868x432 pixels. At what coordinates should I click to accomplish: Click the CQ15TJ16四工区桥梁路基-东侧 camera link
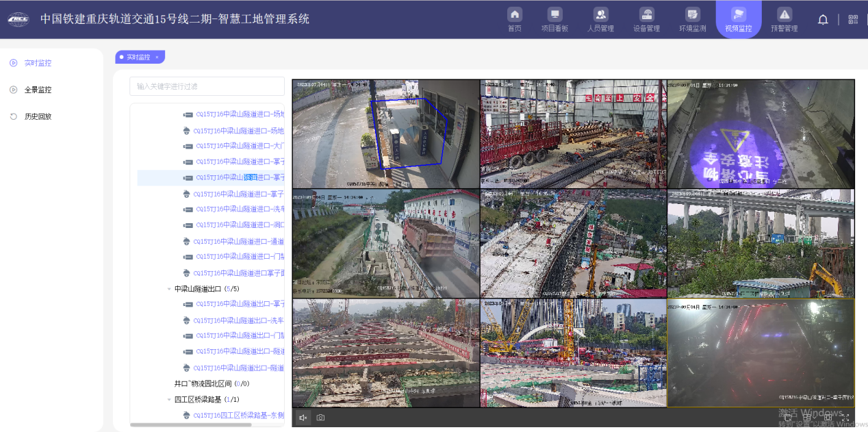(238, 415)
